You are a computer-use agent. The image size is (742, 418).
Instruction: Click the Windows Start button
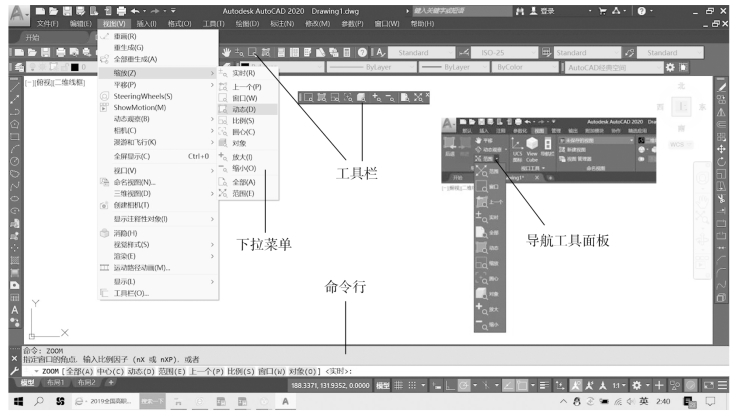pos(18,401)
